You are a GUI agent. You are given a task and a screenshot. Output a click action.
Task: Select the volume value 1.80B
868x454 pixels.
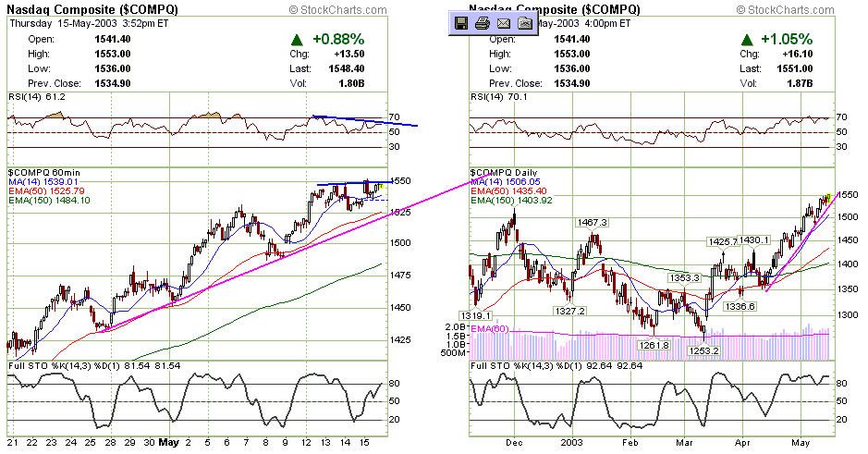coord(351,83)
